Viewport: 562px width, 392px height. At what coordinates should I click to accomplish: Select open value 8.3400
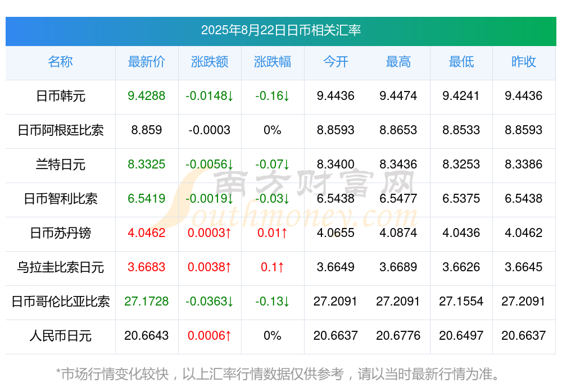click(336, 164)
